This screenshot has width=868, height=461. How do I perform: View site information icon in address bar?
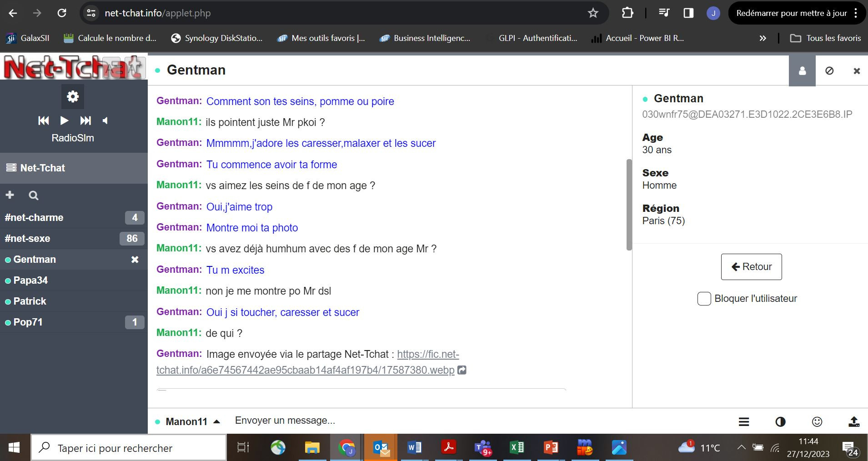pyautogui.click(x=91, y=13)
